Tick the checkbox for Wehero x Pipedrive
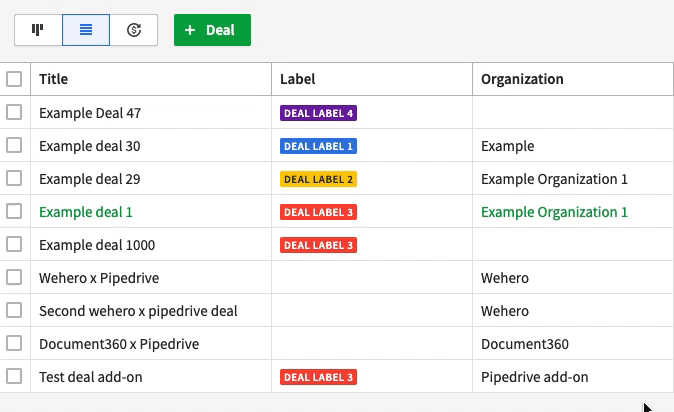674x412 pixels. pos(14,277)
